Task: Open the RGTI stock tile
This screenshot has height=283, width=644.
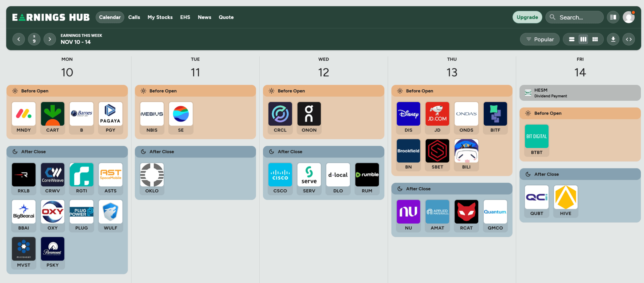Action: pos(82,179)
